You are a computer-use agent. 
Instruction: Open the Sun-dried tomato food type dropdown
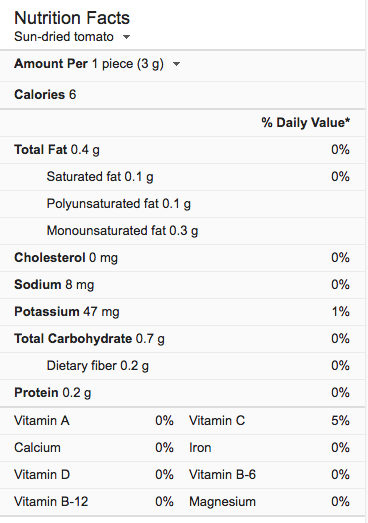pyautogui.click(x=126, y=37)
